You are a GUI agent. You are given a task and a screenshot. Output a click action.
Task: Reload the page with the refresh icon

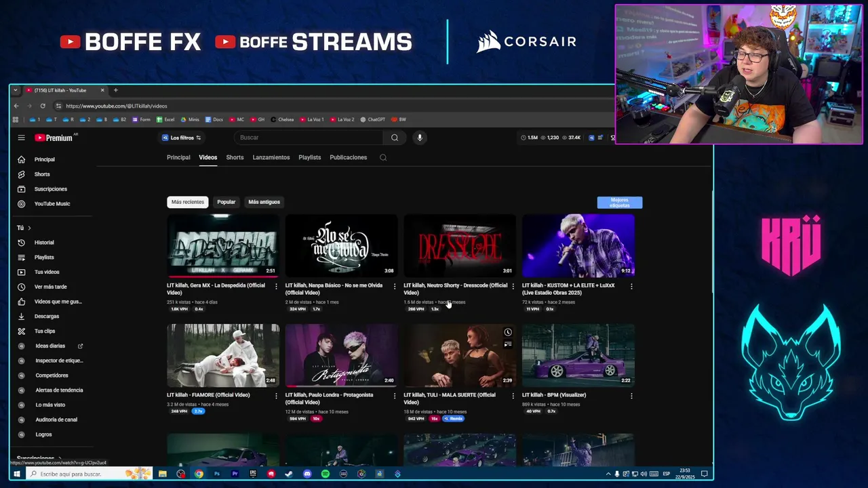[43, 106]
